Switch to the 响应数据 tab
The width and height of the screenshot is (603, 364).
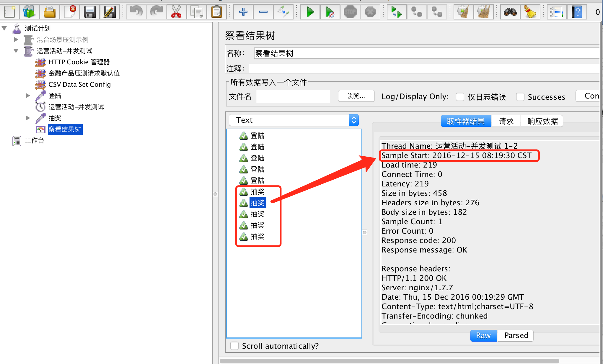click(x=542, y=121)
